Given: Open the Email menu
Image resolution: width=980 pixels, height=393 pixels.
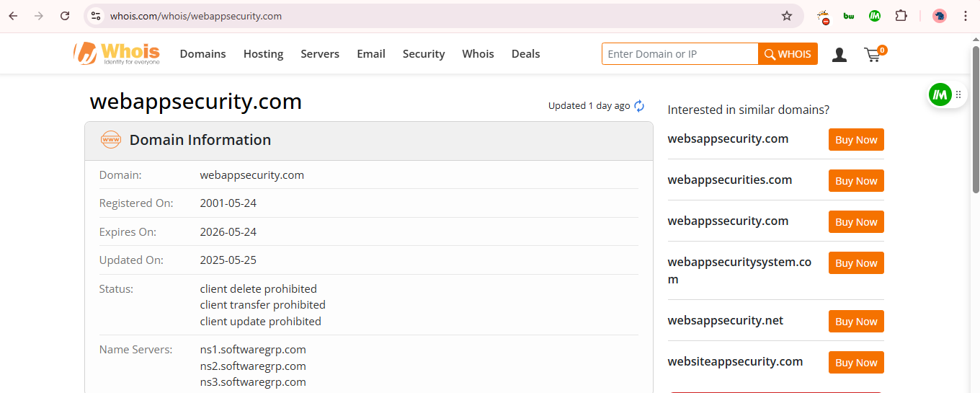Looking at the screenshot, I should pyautogui.click(x=371, y=54).
